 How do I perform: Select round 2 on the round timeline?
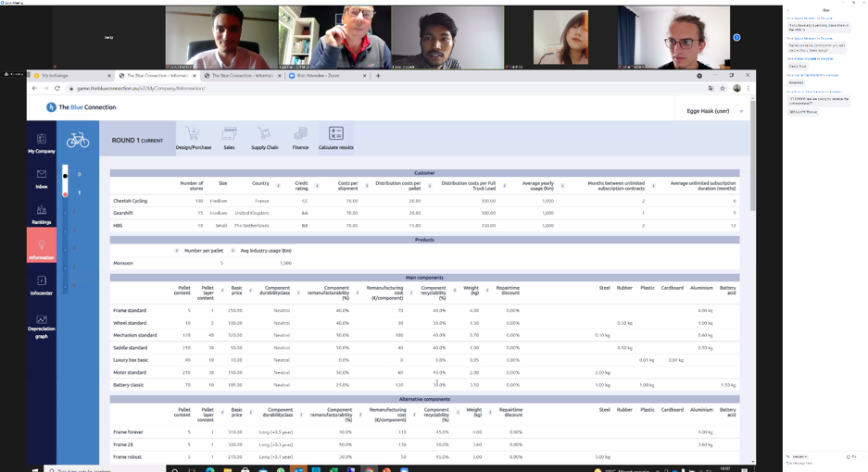pos(66,212)
